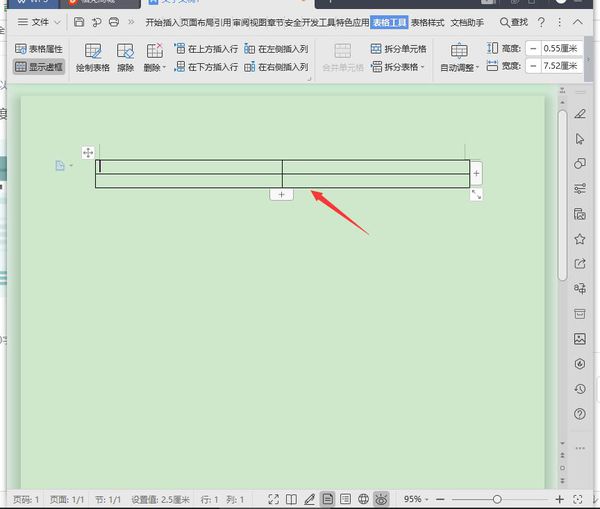Open the 95% zoom level dropdown
Screen dimensions: 600x509
coord(416,499)
